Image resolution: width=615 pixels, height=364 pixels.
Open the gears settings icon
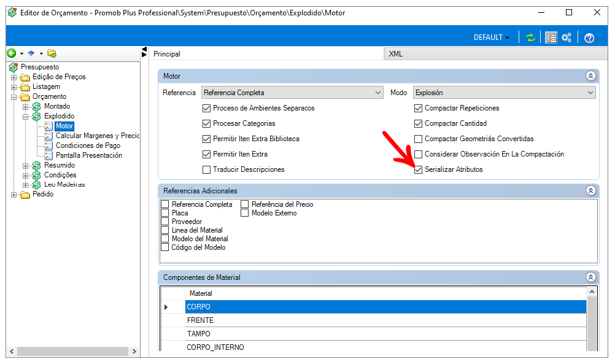567,37
